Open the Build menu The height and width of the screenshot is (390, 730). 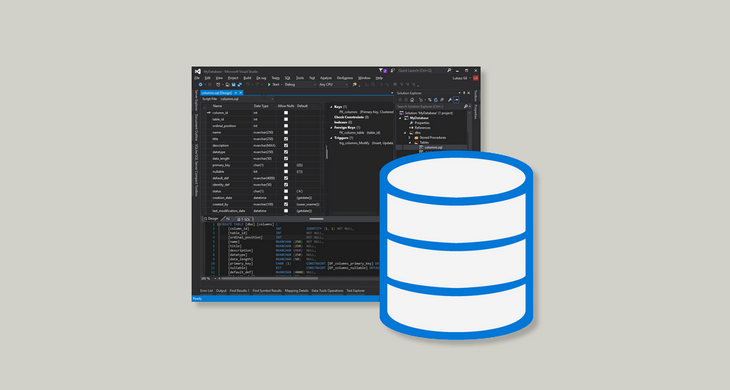click(247, 78)
